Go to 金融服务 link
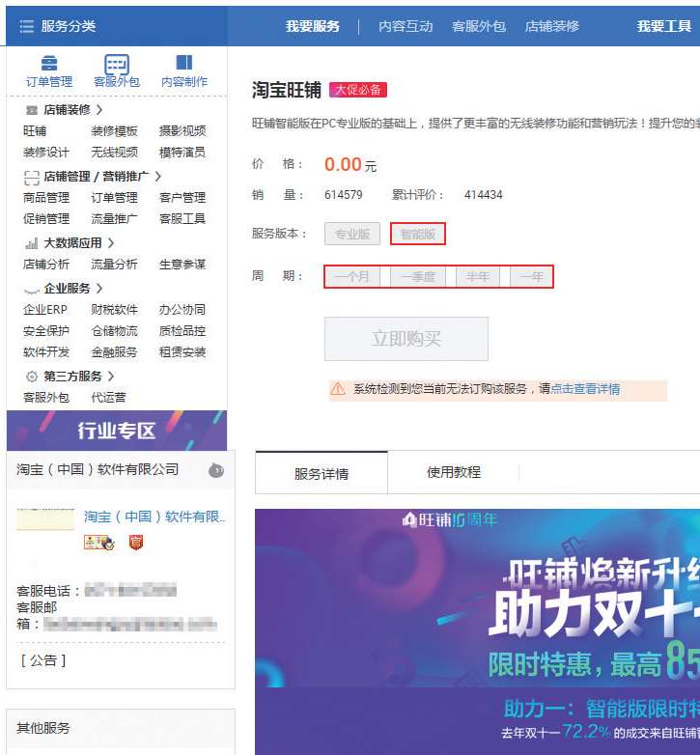700x755 pixels. 114,352
